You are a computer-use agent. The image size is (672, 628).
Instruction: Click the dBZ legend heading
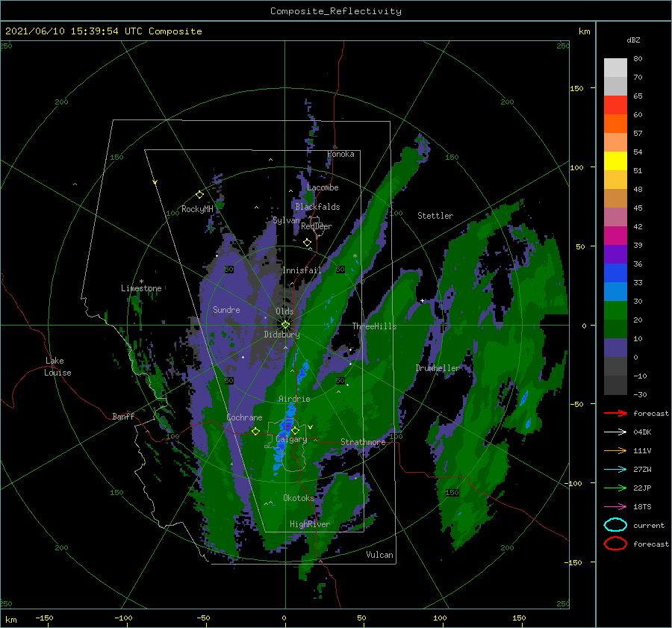click(633, 40)
